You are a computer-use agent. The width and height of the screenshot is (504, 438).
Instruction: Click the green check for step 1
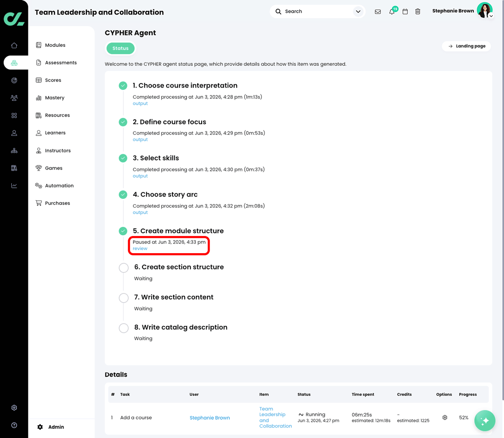point(123,85)
